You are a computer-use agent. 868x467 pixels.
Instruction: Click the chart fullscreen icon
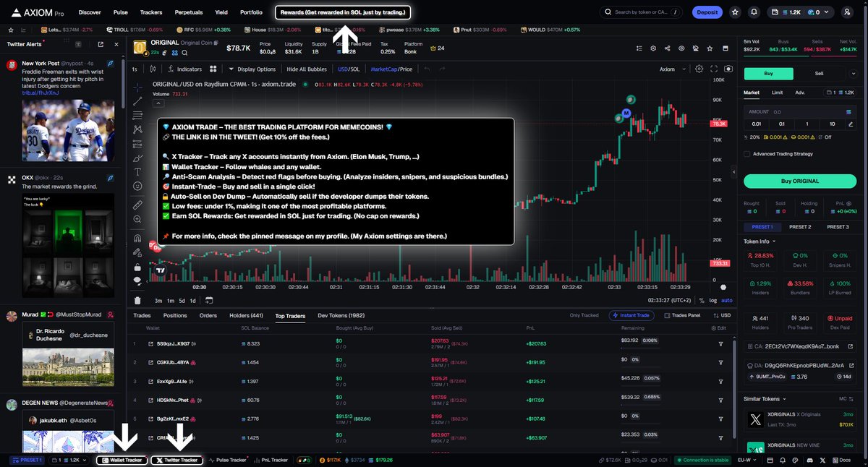pos(713,69)
